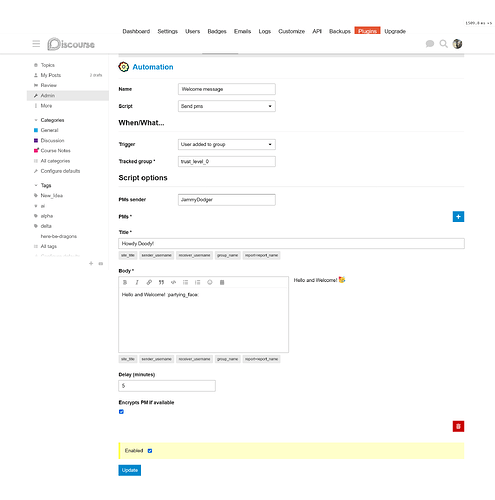Open the Backups tab
This screenshot has height=500, width=495.
[340, 31]
